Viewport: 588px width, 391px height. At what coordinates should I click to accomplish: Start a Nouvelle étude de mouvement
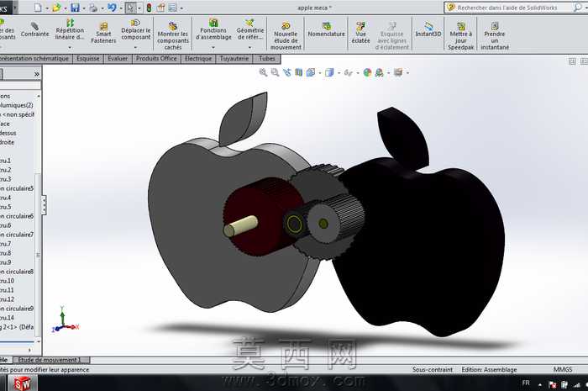point(286,36)
